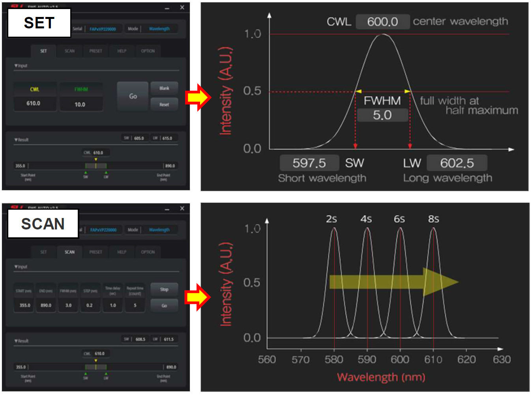Click END field 890.0 in SCAN input
Screen dimensions: 532x395
tap(46, 305)
